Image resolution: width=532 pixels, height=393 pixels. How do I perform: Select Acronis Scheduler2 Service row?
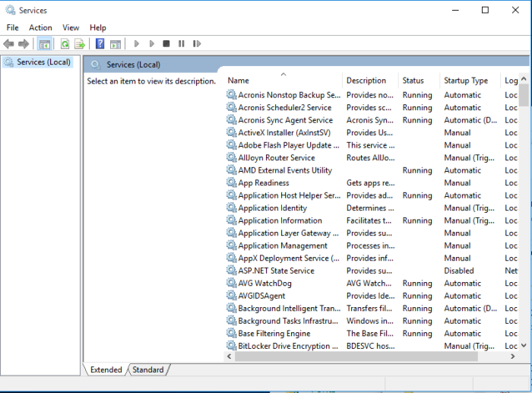pyautogui.click(x=372, y=108)
